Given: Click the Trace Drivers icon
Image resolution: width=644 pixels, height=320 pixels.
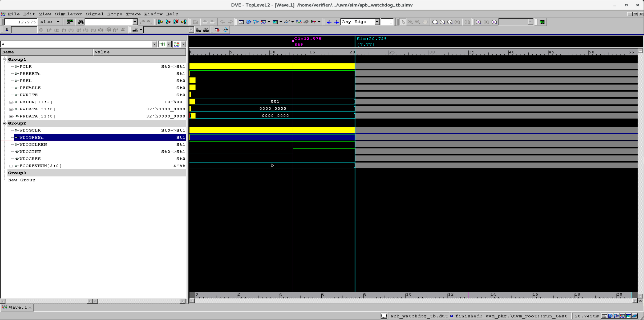Looking at the screenshot, I should (x=160, y=22).
